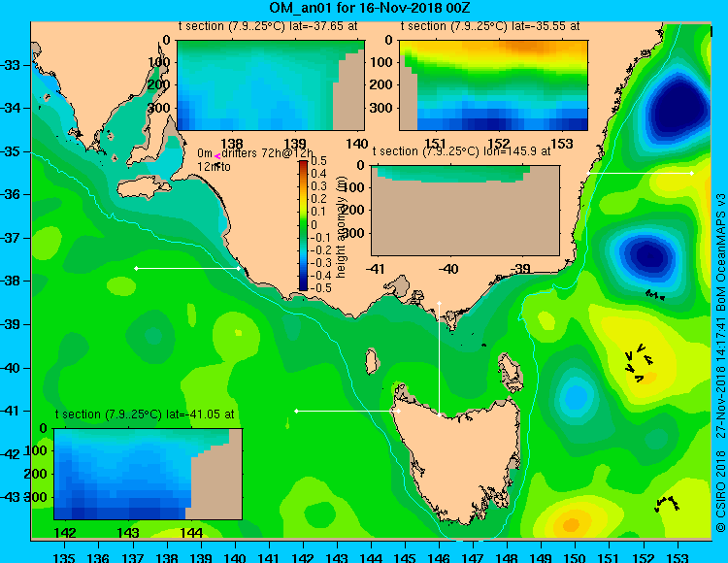Open the lat=-35.55 temperature section inset plot

coord(493,85)
